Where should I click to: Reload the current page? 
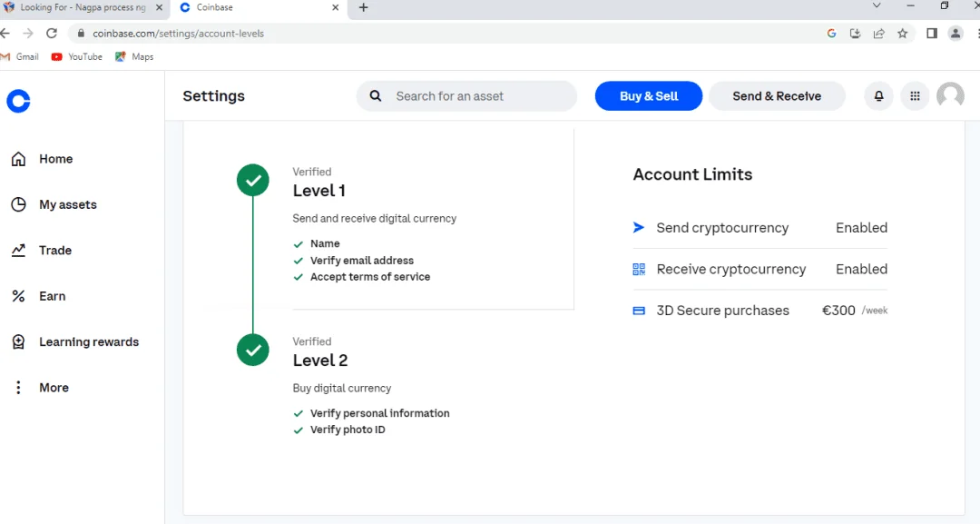52,33
